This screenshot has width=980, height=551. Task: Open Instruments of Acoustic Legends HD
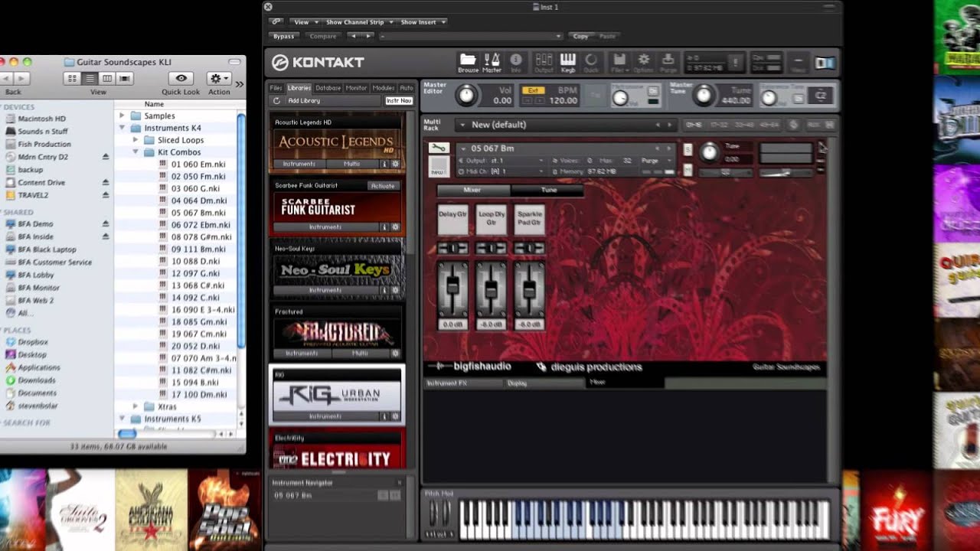(x=299, y=164)
